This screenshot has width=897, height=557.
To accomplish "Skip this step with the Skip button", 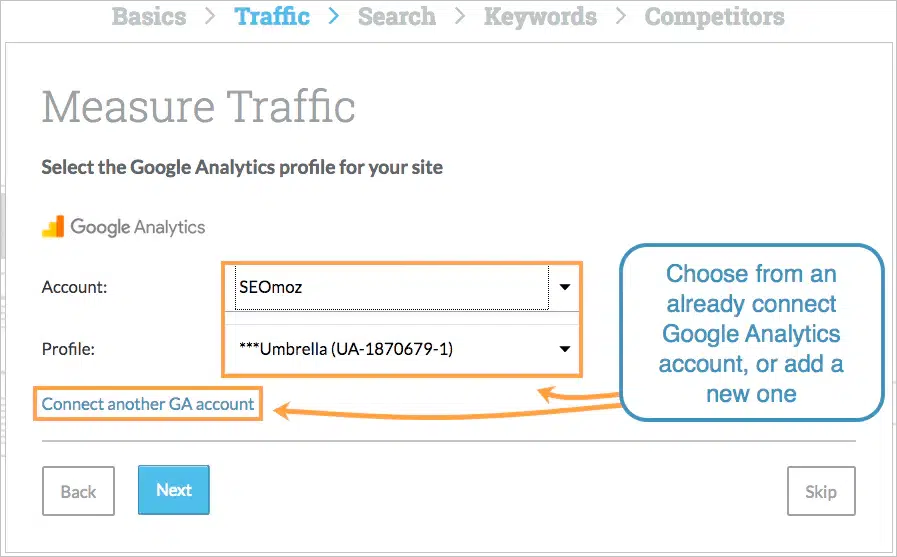I will [x=820, y=491].
